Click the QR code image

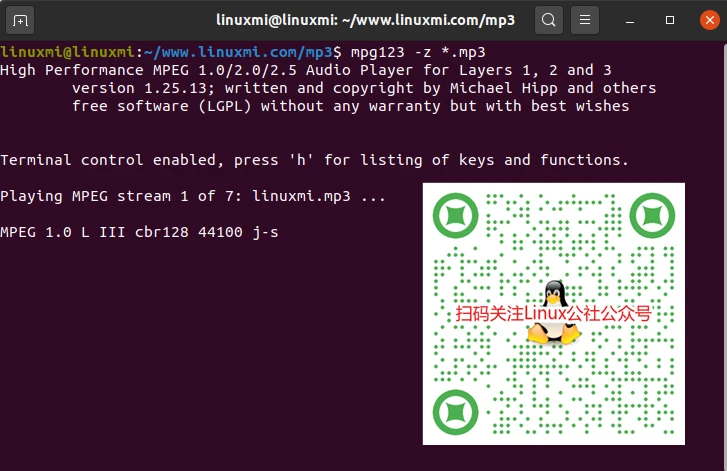click(554, 314)
